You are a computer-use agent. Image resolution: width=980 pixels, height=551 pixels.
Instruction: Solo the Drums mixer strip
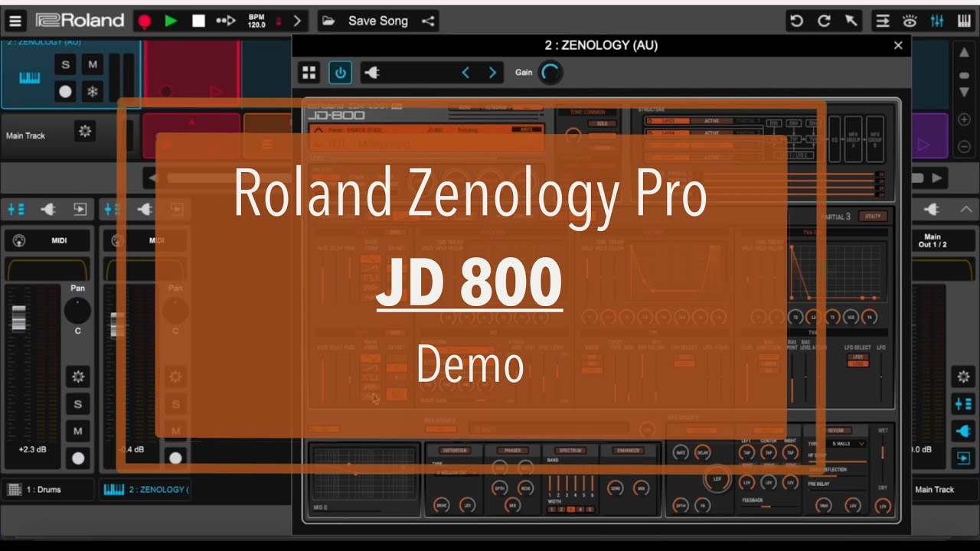(77, 404)
